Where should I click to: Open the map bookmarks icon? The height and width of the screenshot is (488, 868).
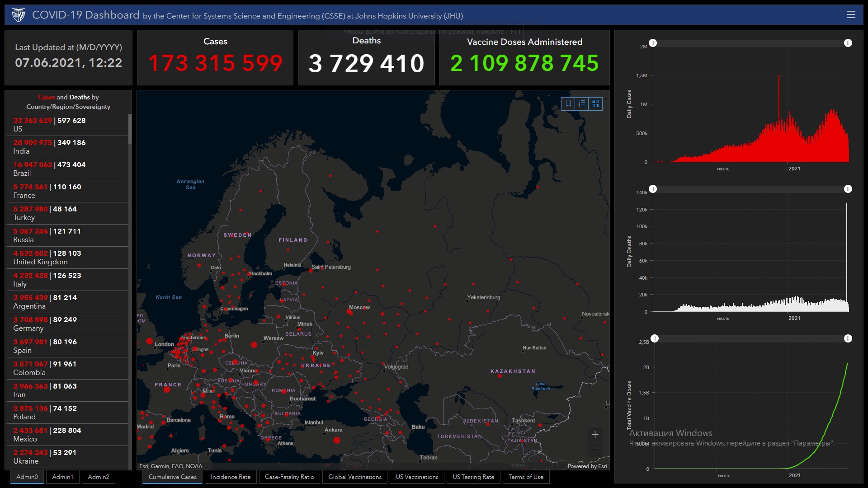coord(568,103)
